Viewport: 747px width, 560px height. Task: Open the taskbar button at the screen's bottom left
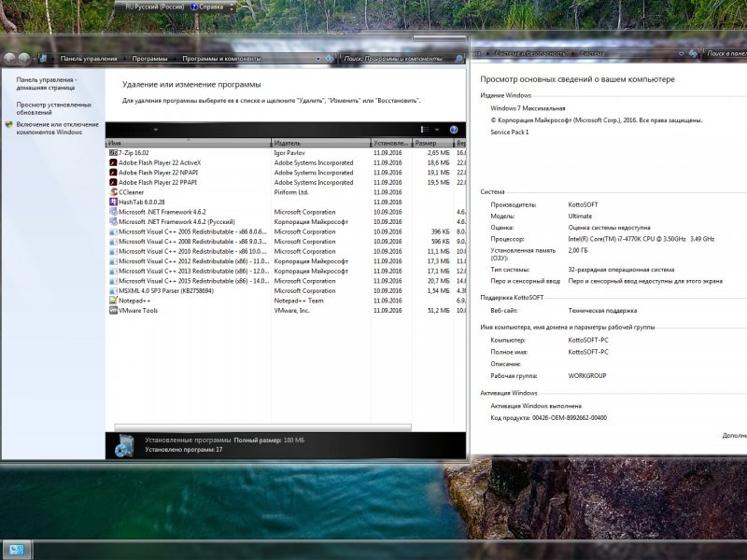pyautogui.click(x=17, y=550)
